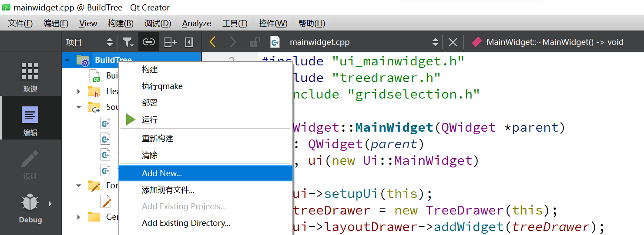Expand the bottom yellow folder node
This screenshot has height=235, width=644.
[79, 217]
